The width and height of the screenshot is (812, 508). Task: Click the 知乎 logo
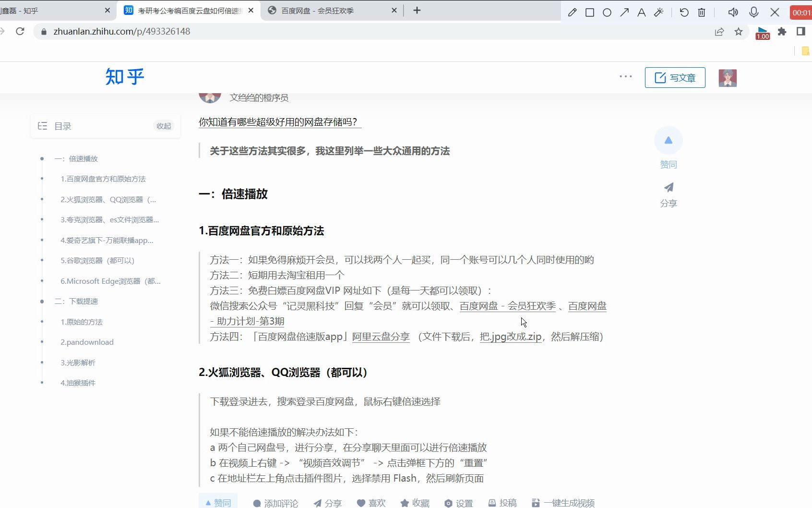[x=125, y=77]
